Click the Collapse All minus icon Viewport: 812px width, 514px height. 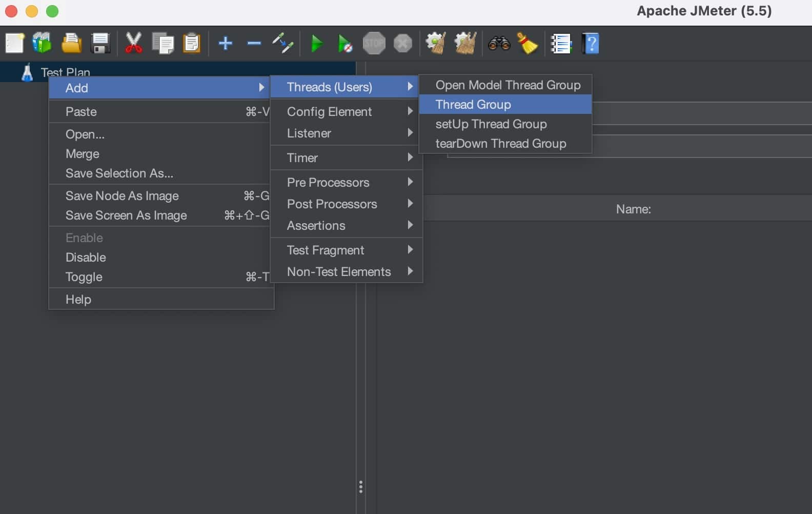click(254, 43)
